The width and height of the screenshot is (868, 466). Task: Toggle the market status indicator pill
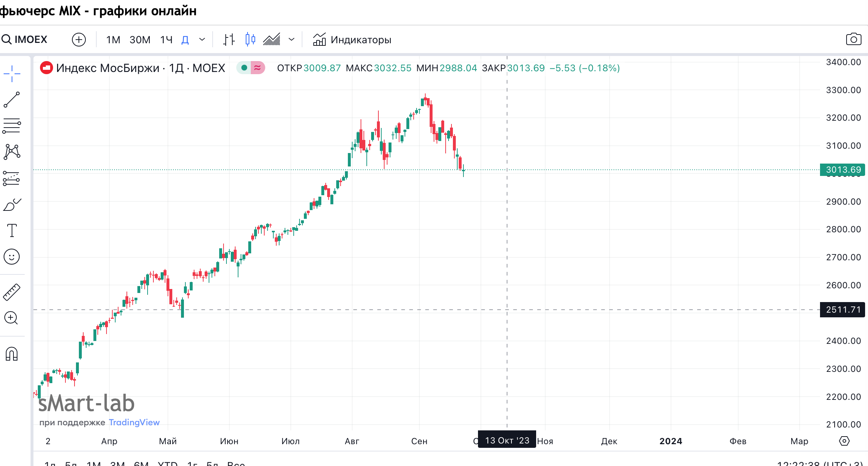[x=250, y=68]
